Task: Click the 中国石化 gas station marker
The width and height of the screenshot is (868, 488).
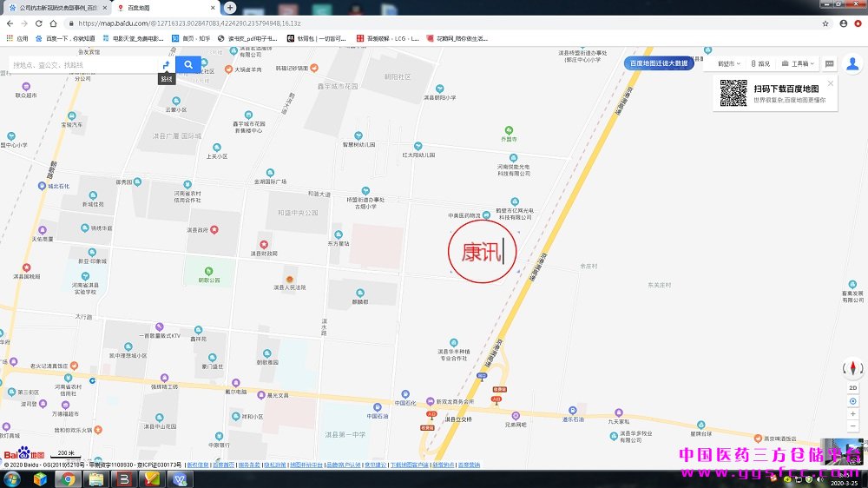Action: click(x=405, y=394)
